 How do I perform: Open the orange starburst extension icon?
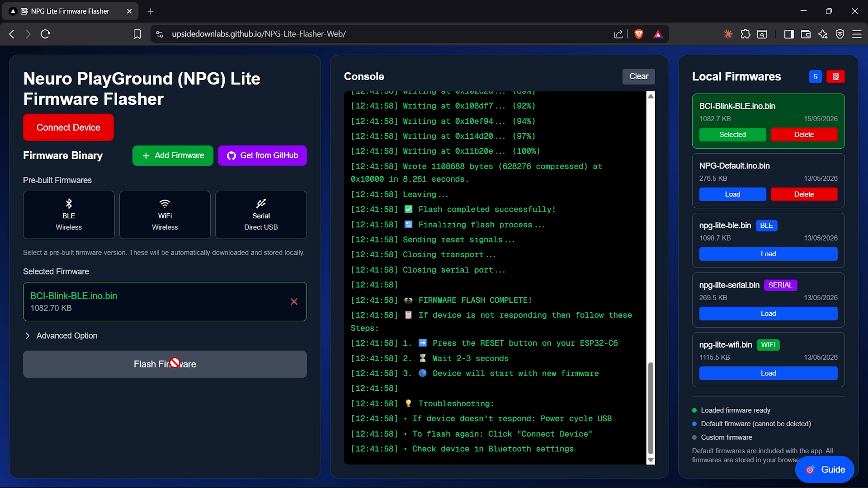[x=728, y=34]
